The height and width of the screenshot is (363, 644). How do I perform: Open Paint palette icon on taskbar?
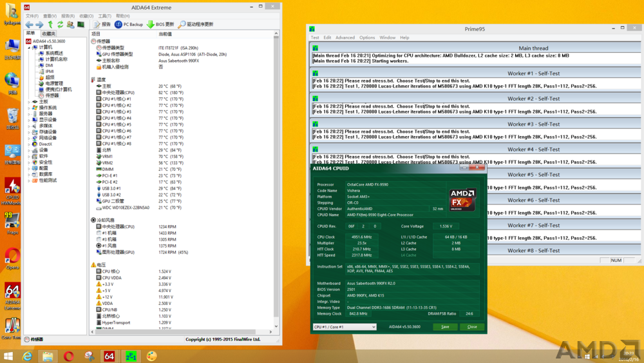click(x=151, y=356)
